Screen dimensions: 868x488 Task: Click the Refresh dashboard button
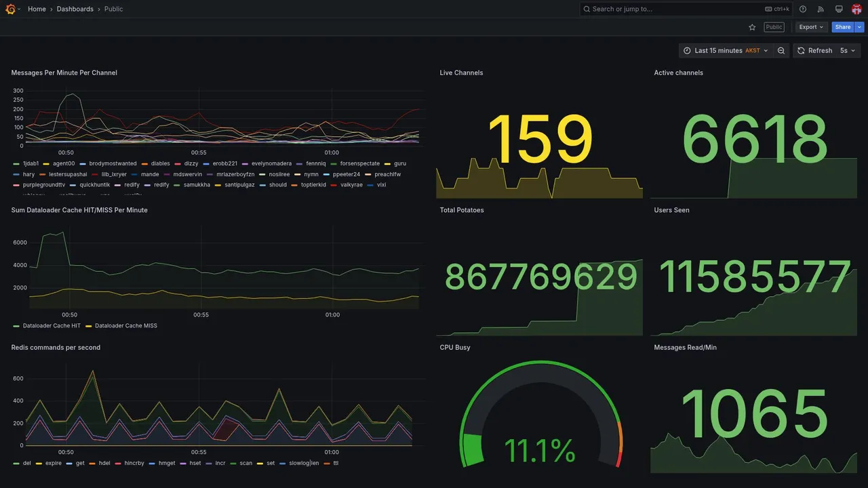click(814, 51)
